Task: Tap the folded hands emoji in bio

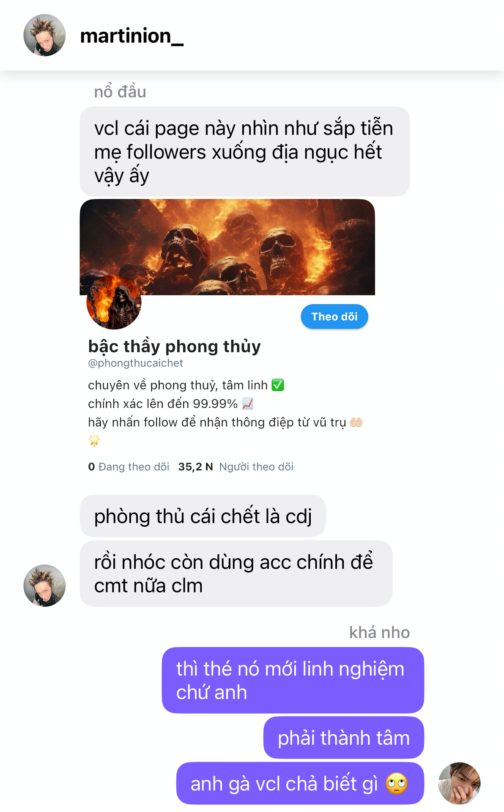Action: pos(356,422)
